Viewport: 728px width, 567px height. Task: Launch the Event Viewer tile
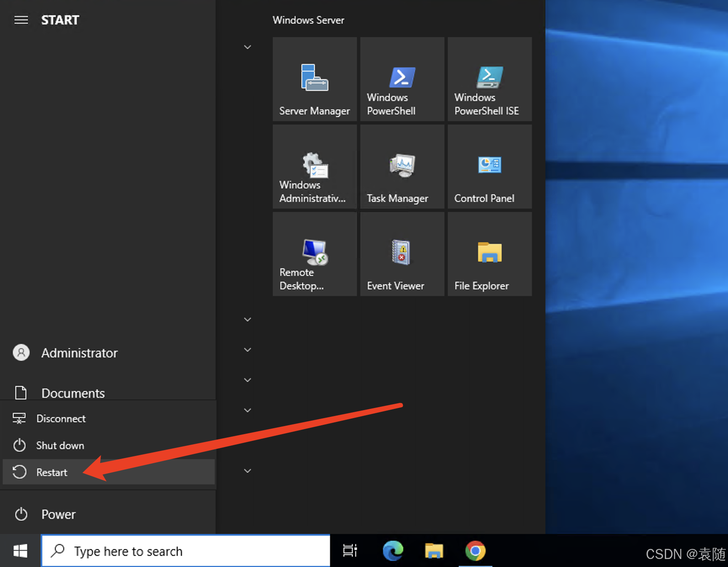coord(402,254)
